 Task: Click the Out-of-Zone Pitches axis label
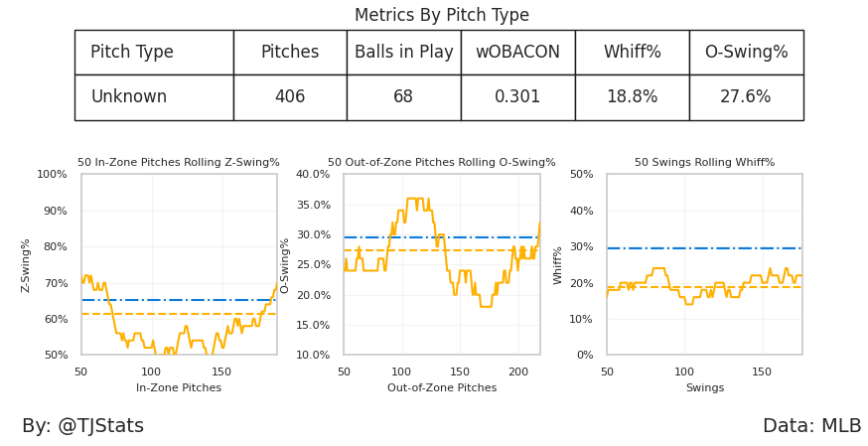coord(442,388)
